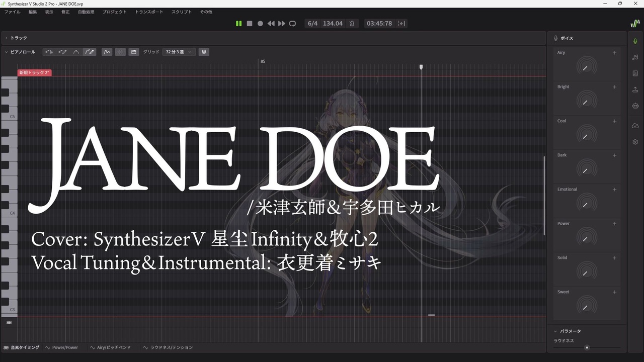Click the 134.04 tempo field
The height and width of the screenshot is (362, 644).
333,23
